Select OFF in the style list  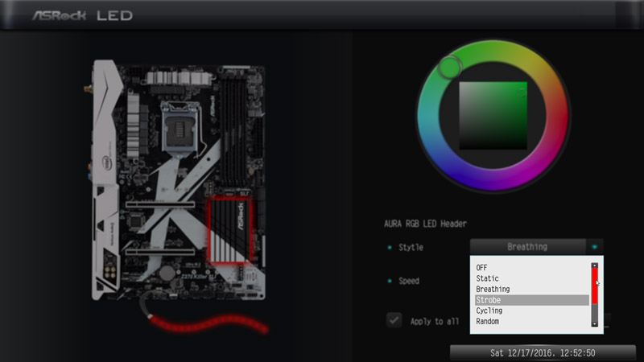[x=481, y=268]
